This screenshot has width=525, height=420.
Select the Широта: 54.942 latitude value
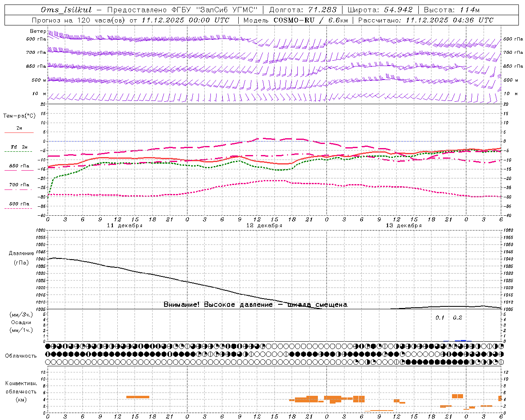pyautogui.click(x=380, y=10)
